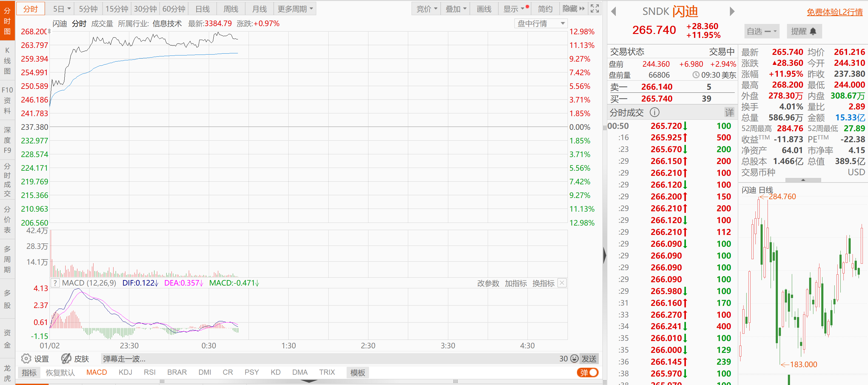Screen dimensions: 868x385
Task: Click the 免费体验L2行情 link
Action: pyautogui.click(x=834, y=12)
